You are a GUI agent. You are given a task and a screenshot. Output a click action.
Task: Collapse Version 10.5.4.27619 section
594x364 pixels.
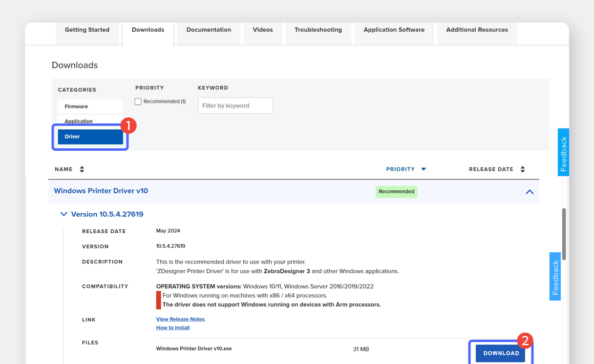pyautogui.click(x=64, y=214)
